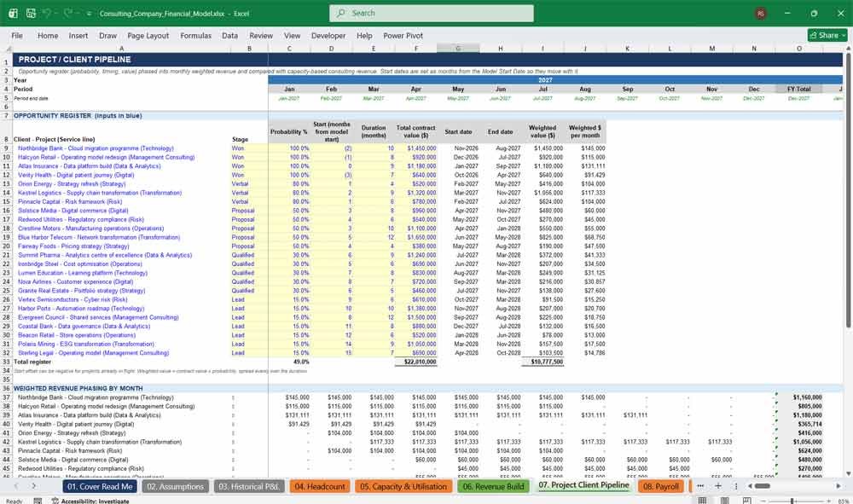Open the Power Pivot ribbon tab
The height and width of the screenshot is (504, 853).
(x=403, y=35)
